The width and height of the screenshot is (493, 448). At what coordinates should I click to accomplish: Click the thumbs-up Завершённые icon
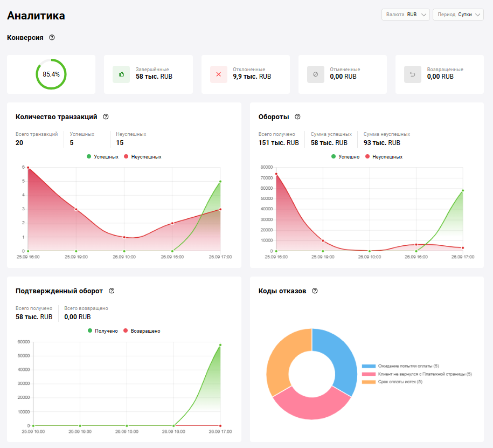(x=121, y=74)
